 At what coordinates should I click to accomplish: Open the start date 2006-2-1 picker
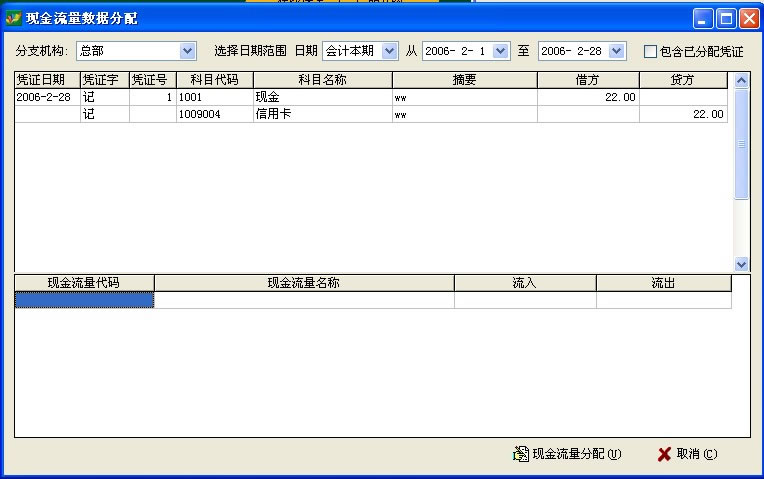[x=500, y=51]
